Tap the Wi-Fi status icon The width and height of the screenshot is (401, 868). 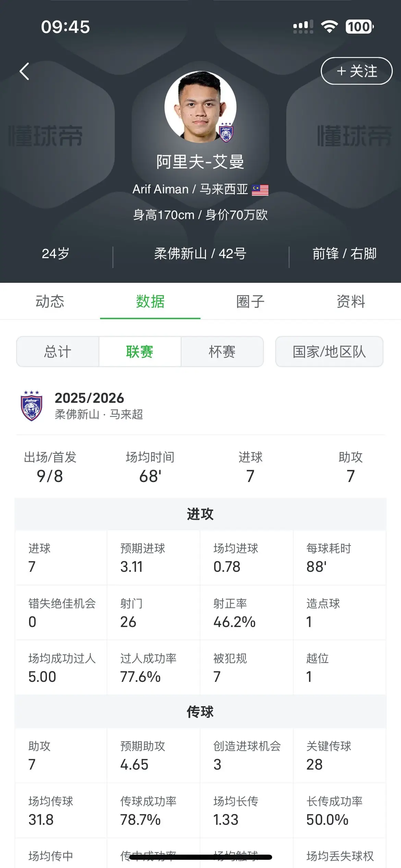(x=329, y=26)
